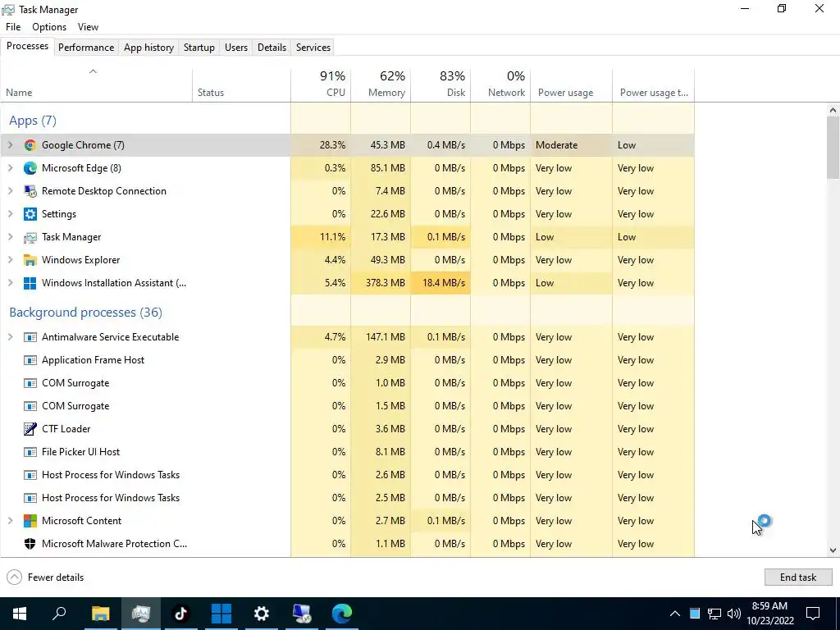This screenshot has height=630, width=840.
Task: Switch to the Startup tab
Action: pos(199,47)
